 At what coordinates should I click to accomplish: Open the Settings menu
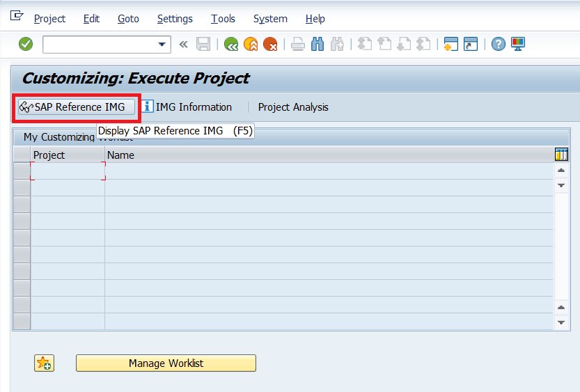[175, 19]
